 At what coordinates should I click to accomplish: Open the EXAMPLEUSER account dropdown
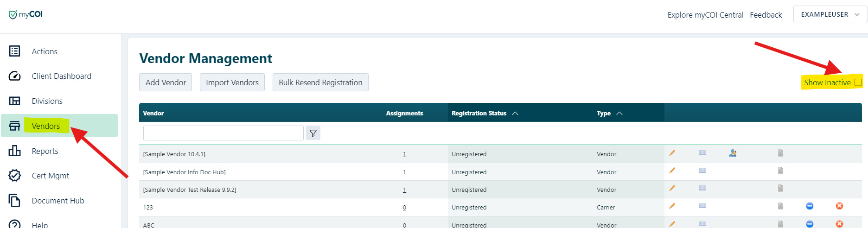click(x=830, y=14)
